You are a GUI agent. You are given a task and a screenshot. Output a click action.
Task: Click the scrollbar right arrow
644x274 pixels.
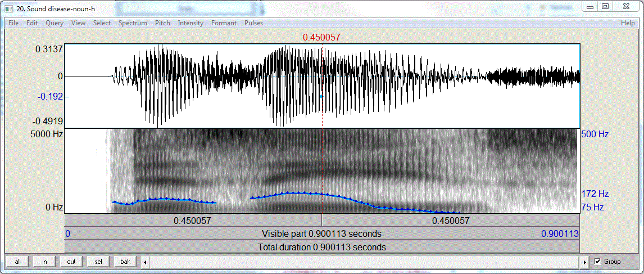pyautogui.click(x=586, y=262)
